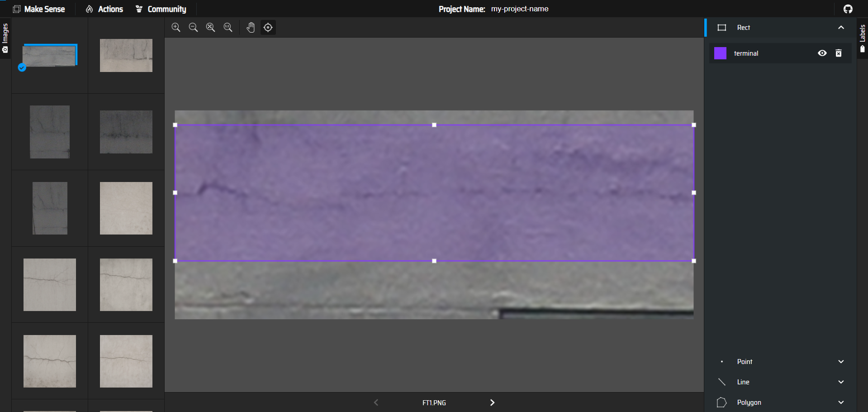Viewport: 868px width, 412px height.
Task: Click the top-right handle of the purple rectangle
Action: 694,125
